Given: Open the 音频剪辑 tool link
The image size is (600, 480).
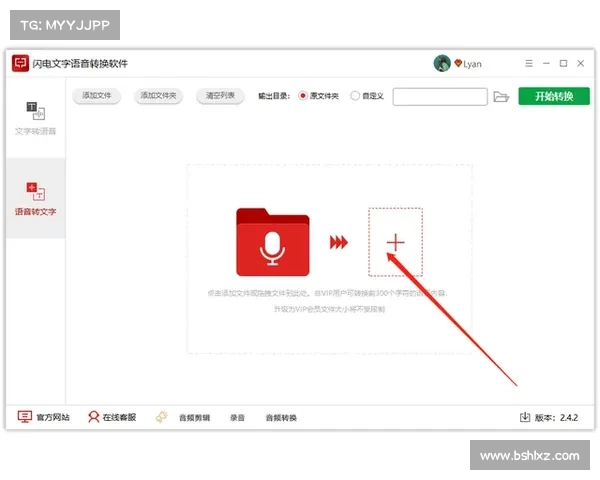Looking at the screenshot, I should click(194, 418).
